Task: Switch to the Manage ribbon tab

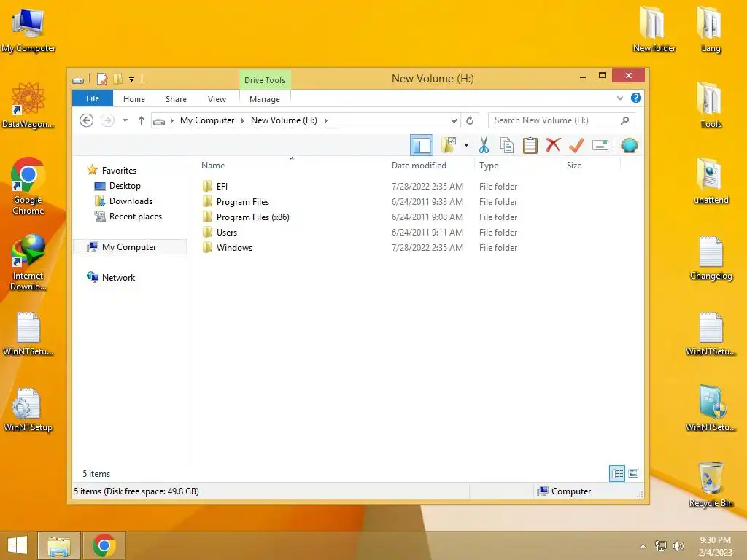Action: point(264,99)
